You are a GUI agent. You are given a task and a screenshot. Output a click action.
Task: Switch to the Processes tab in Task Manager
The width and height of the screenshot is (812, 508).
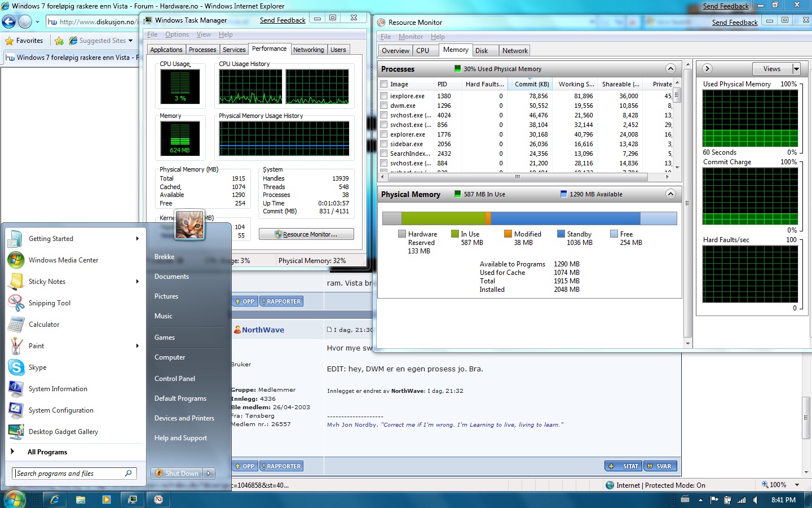tap(202, 50)
